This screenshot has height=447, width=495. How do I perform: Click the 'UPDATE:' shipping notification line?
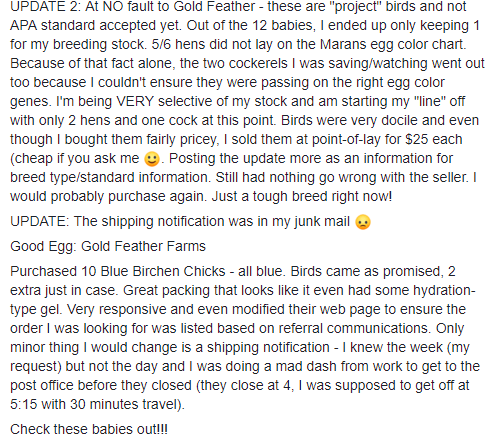click(x=190, y=221)
